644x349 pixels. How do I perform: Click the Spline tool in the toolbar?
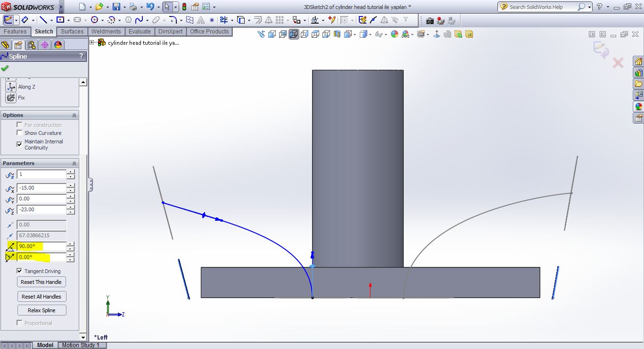point(139,20)
